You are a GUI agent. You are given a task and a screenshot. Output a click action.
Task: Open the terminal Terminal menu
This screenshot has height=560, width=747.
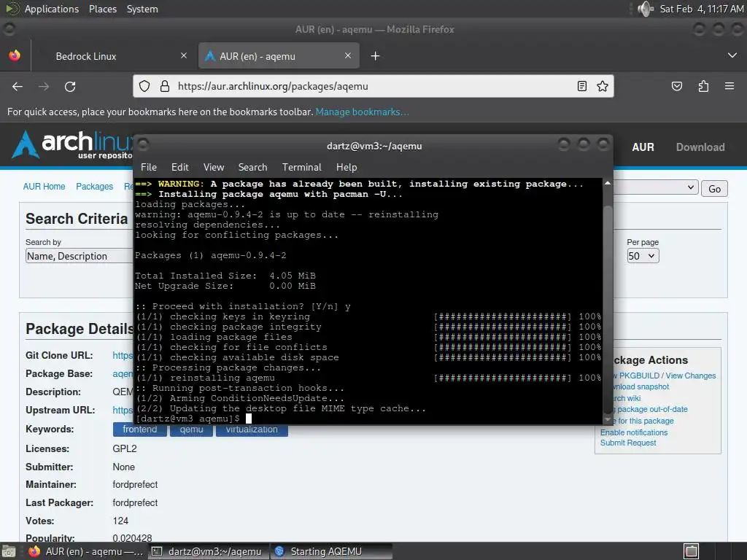click(301, 167)
